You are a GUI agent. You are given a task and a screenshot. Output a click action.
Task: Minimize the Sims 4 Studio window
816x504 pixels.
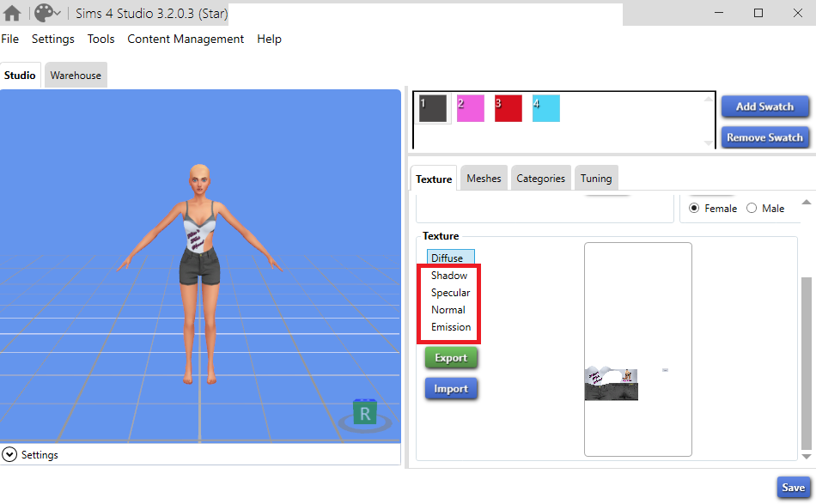(719, 13)
